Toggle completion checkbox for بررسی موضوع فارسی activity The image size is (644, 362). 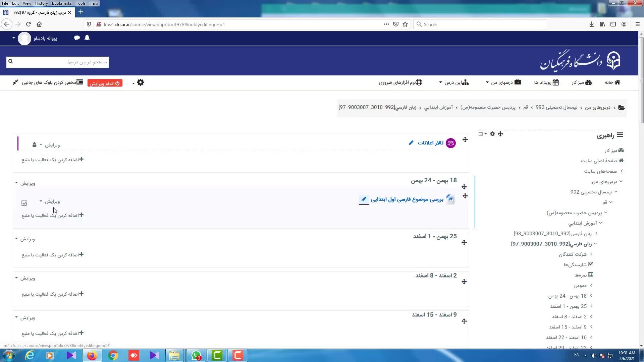24,203
